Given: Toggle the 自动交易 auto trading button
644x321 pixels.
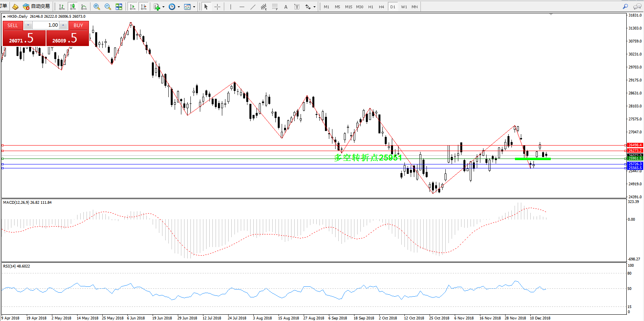Looking at the screenshot, I should pos(37,7).
